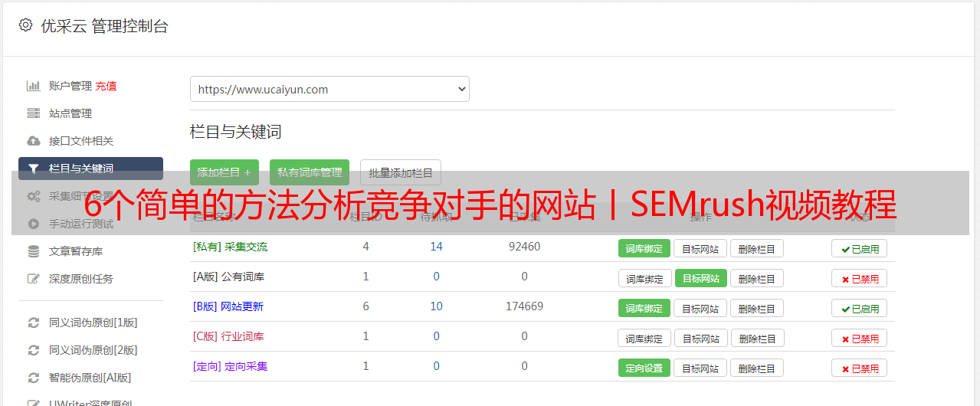Screen dimensions: 980x406
Task: Open the [B版] 网站更新 column link
Action: [x=228, y=306]
